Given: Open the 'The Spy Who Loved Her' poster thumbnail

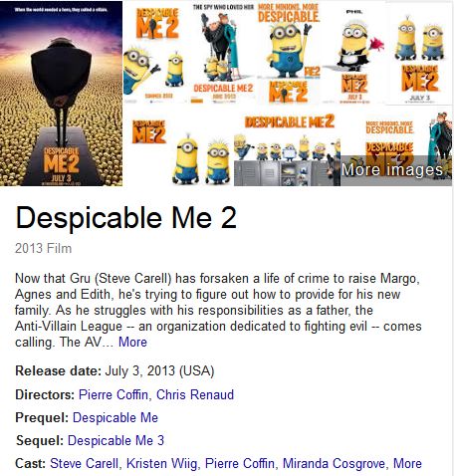Looking at the screenshot, I should pos(223,53).
